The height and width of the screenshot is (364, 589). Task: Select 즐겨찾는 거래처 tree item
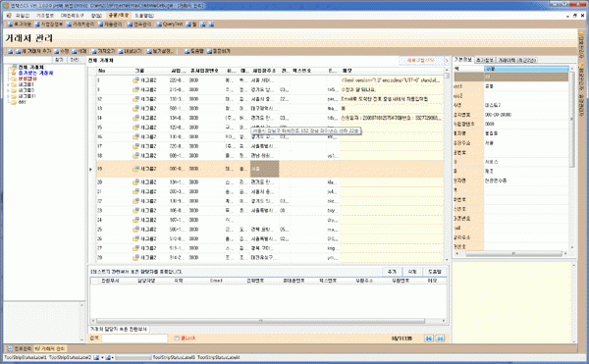click(x=35, y=73)
